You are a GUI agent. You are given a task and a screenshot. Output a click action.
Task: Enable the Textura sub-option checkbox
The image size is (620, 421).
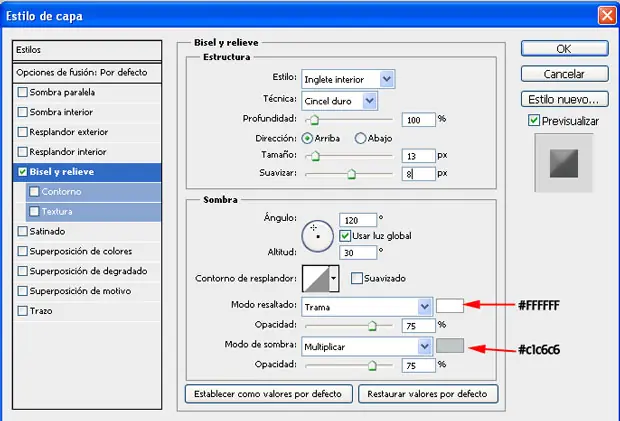[x=34, y=211]
